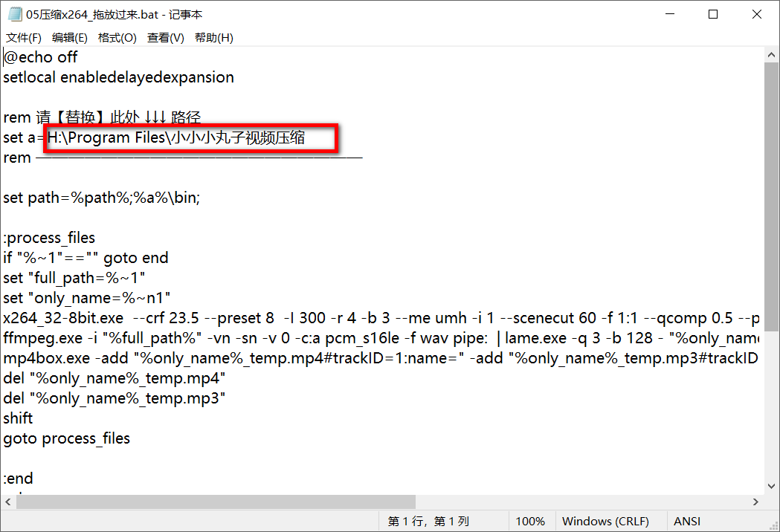Open the 格式(O) menu
Screen dimensions: 780x532
[117, 38]
